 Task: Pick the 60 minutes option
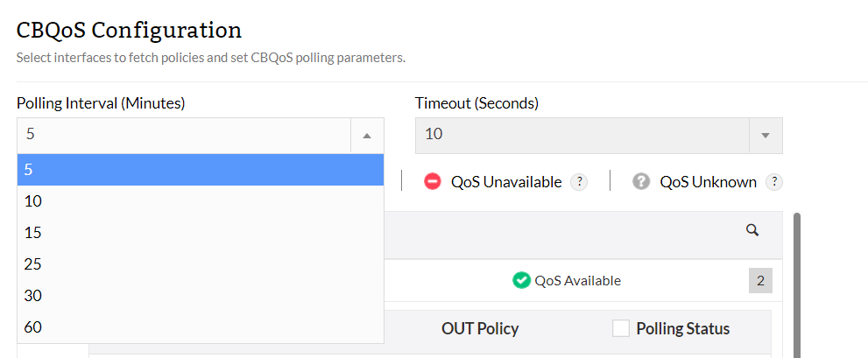[201, 327]
